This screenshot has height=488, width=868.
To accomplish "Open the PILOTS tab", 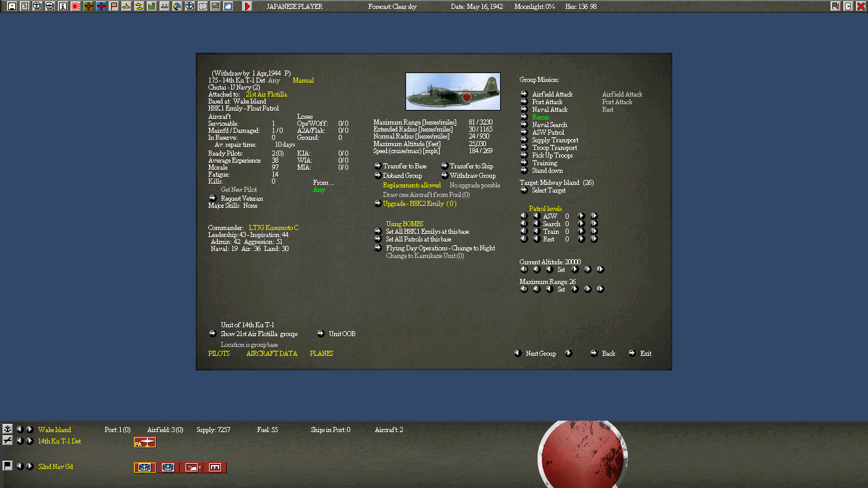I will pos(219,353).
